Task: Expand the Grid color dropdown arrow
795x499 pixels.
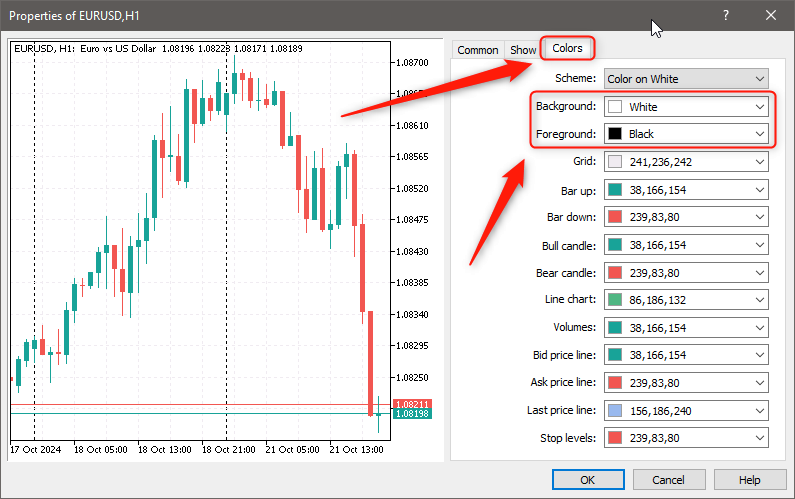Action: (760, 162)
